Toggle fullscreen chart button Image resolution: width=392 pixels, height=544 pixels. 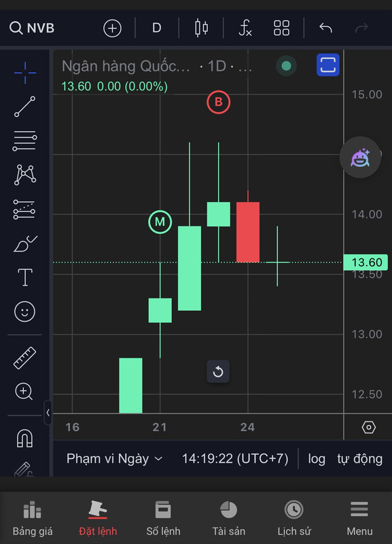328,65
